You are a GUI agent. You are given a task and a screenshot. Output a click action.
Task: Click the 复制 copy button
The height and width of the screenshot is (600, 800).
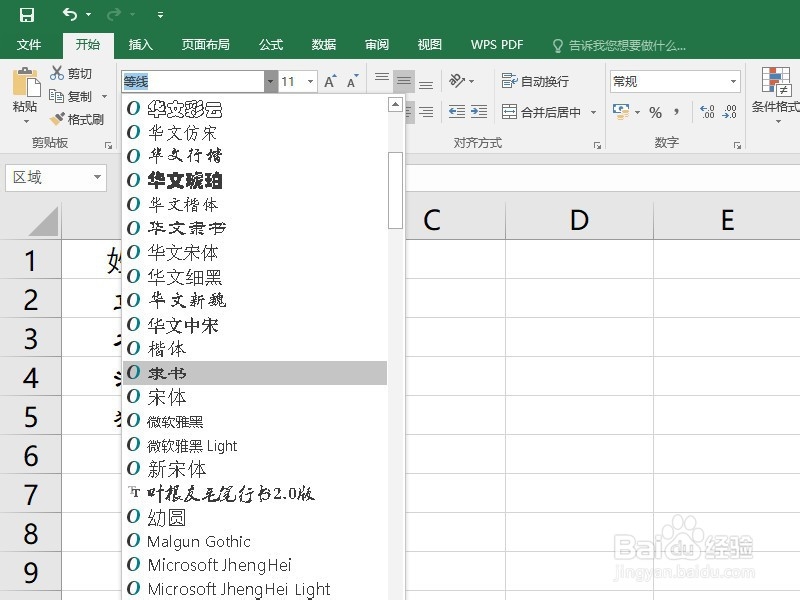click(71, 96)
